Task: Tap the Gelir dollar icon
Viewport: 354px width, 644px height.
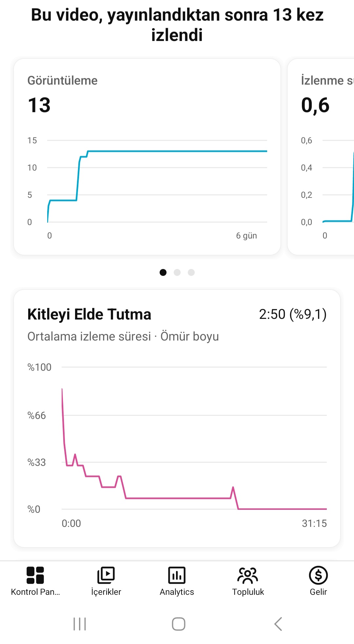Action: tap(318, 575)
